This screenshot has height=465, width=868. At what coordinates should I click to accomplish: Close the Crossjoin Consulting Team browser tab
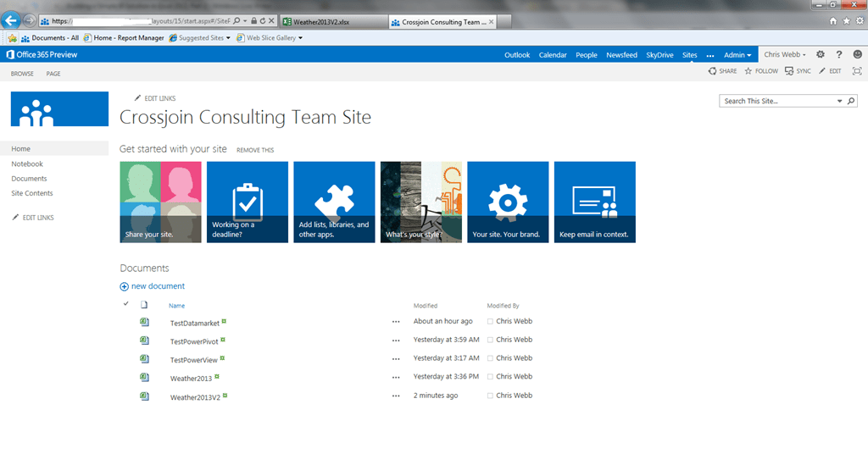coord(491,21)
